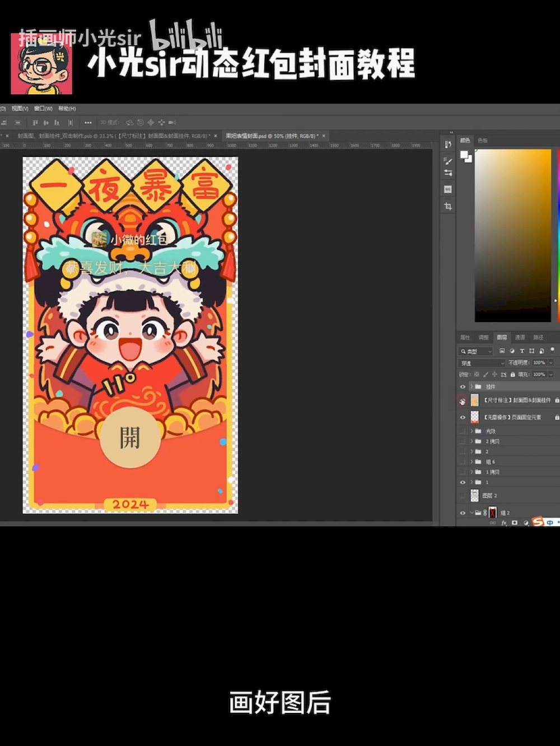The image size is (560, 746).
Task: Hide the 挂件 group via eye icon
Action: (463, 387)
